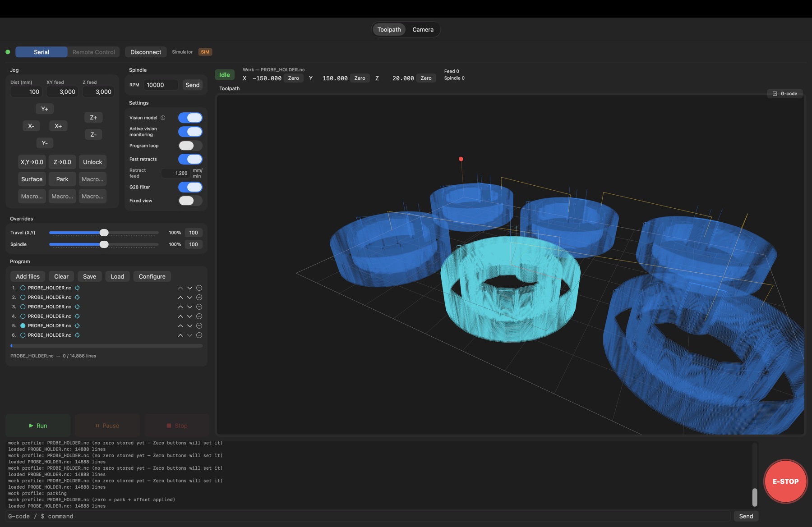Screen dimensions: 812x527
Task: Move program row 2 up with the chevron
Action: 180,297
